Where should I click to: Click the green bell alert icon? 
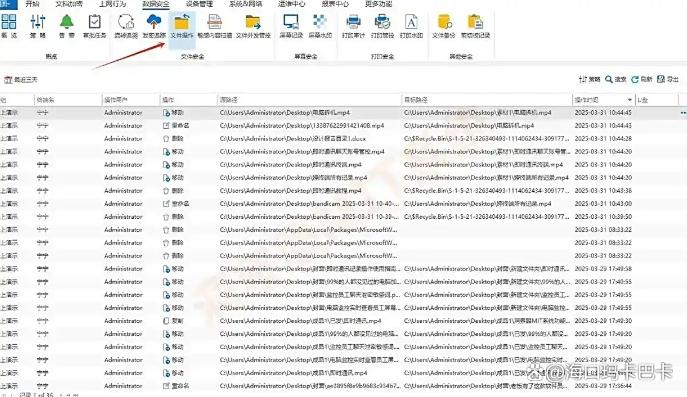67,21
